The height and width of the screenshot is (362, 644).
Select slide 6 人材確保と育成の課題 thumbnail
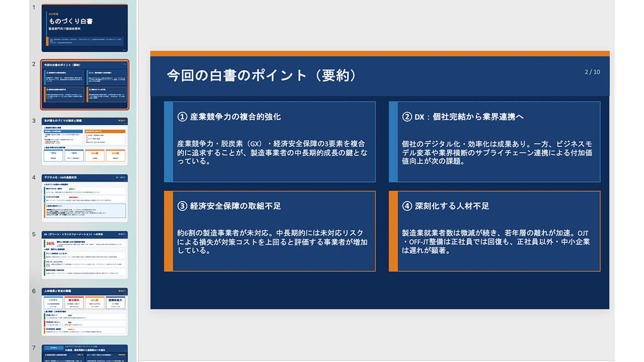tap(85, 313)
